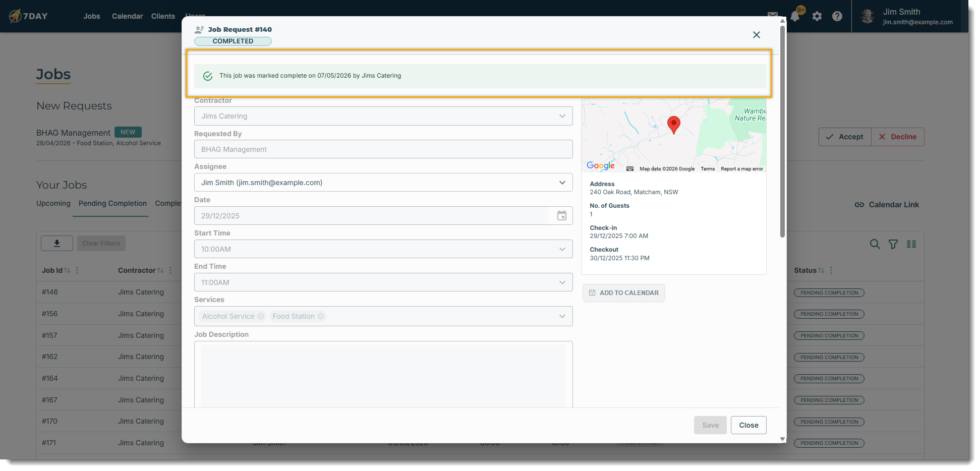This screenshot has width=980, height=471.
Task: Switch to the Upcoming tab
Action: click(x=53, y=203)
